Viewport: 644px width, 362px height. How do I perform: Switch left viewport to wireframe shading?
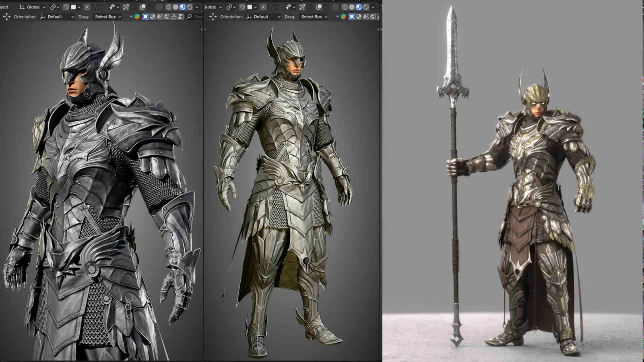click(x=168, y=7)
